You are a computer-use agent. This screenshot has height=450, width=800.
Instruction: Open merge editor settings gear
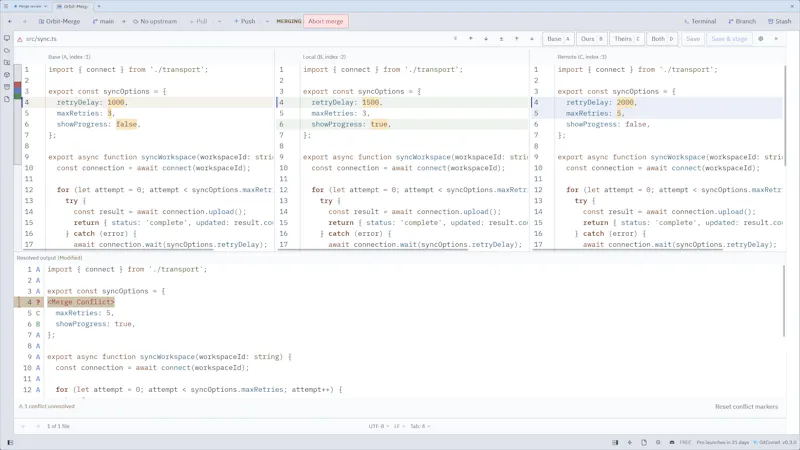[761, 39]
